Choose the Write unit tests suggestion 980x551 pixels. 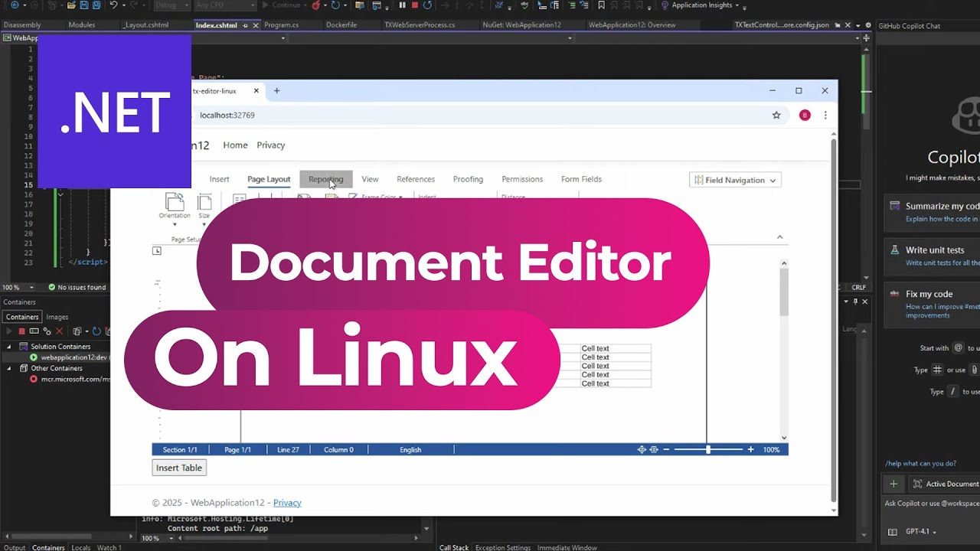tap(932, 257)
